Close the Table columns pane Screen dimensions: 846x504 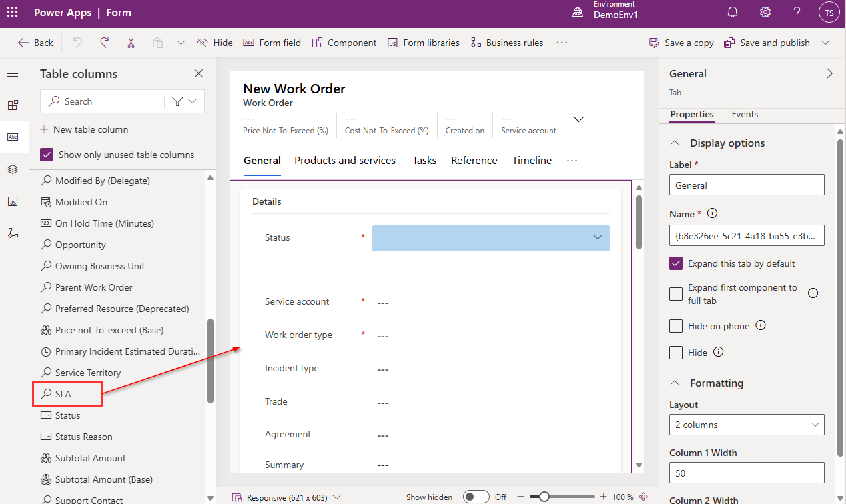(x=199, y=73)
